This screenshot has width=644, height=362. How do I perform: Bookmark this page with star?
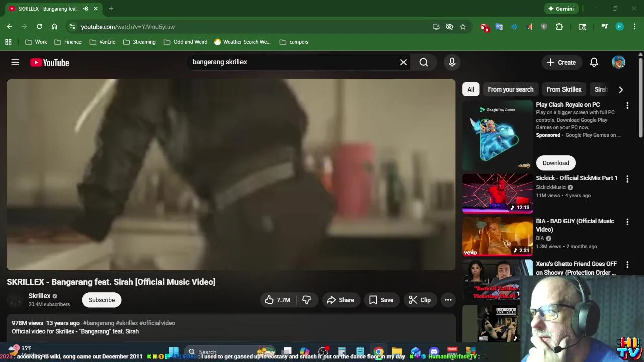[x=463, y=27]
